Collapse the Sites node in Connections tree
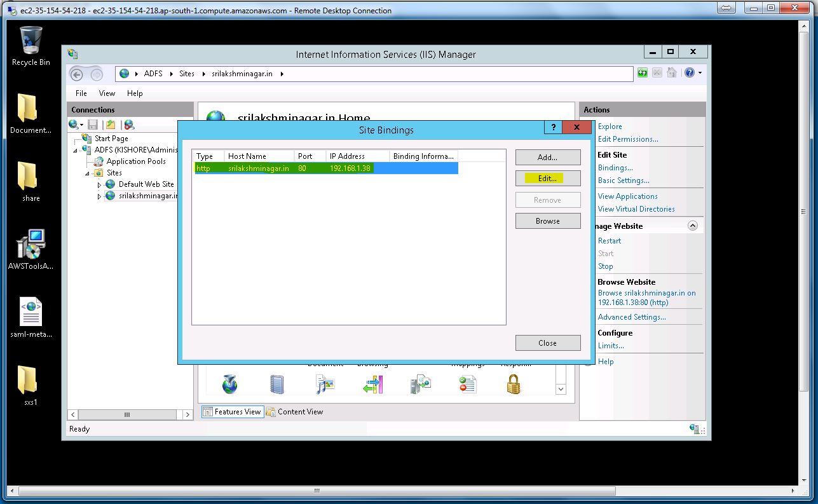The width and height of the screenshot is (818, 504). click(x=88, y=173)
